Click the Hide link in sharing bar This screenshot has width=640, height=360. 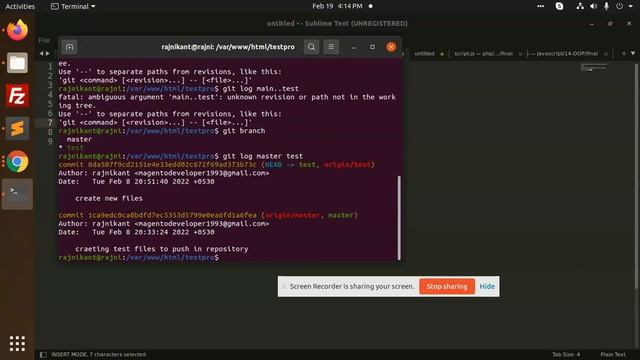(487, 287)
